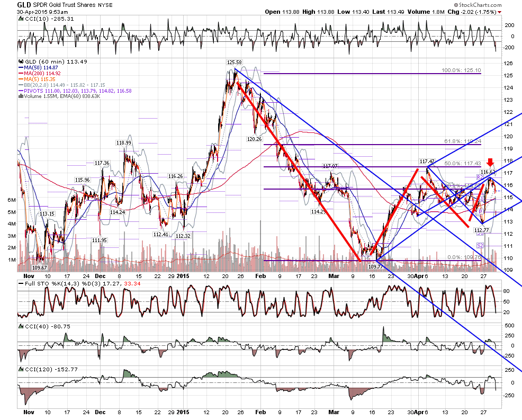Select the S2 pivot label
Viewport: 522px width, 420px height.
tap(480, 245)
